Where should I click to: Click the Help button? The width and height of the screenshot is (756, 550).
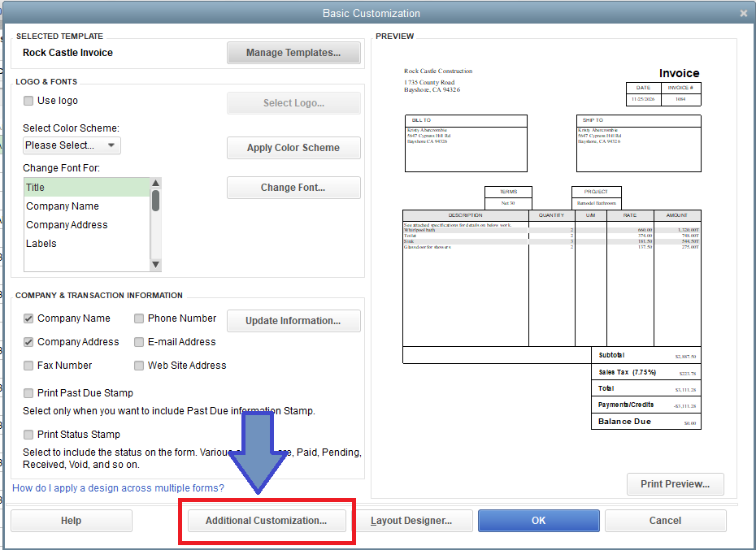pos(71,521)
